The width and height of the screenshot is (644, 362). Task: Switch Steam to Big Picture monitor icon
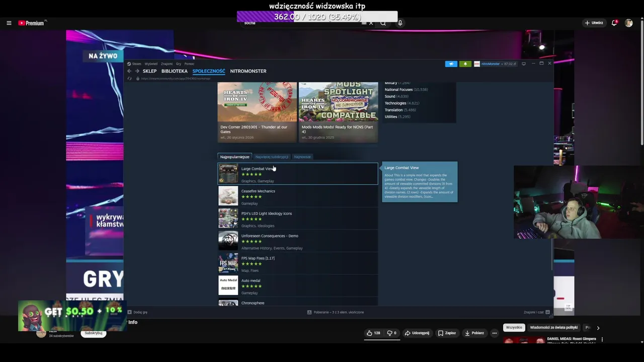tap(524, 64)
